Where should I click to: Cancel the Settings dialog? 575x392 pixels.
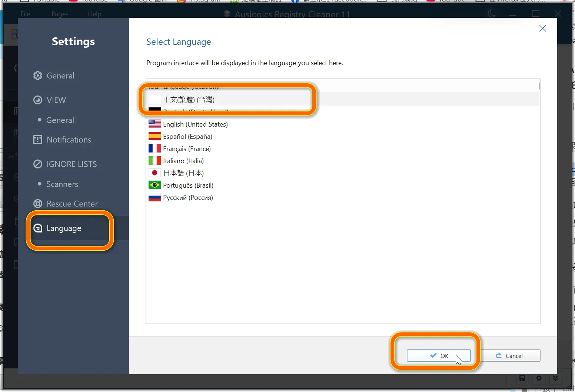509,356
